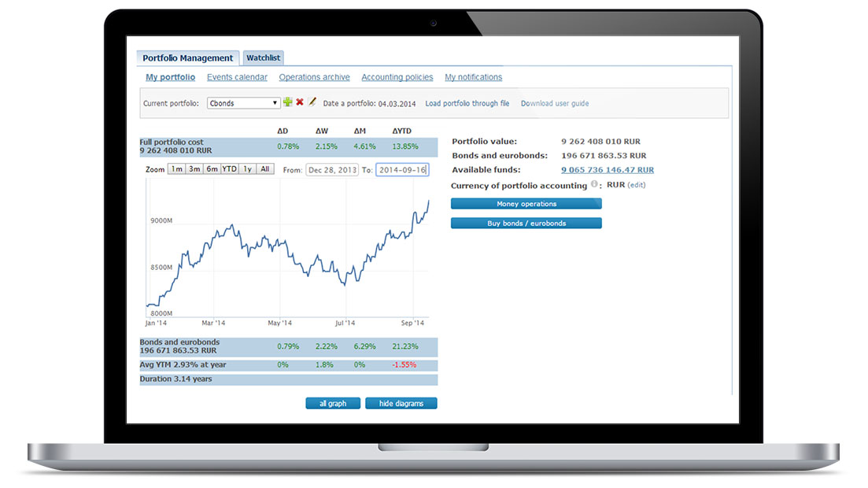This screenshot has width=868, height=488.
Task: Click Buy bonds / eurobonds button
Action: (x=526, y=224)
